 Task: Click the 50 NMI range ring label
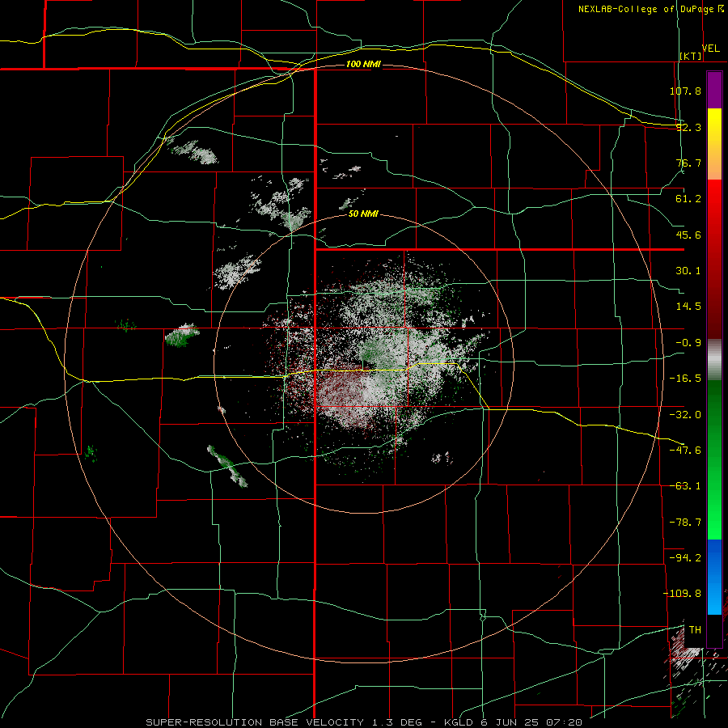click(363, 214)
